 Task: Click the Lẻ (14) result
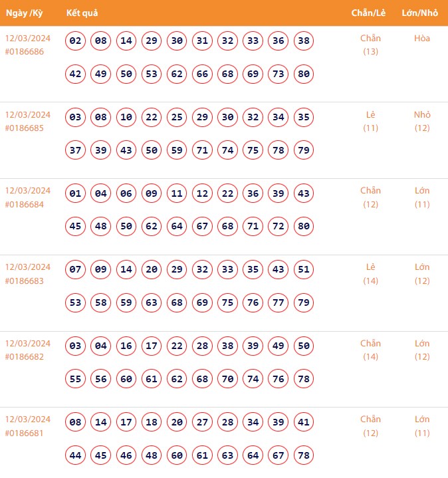point(371,274)
